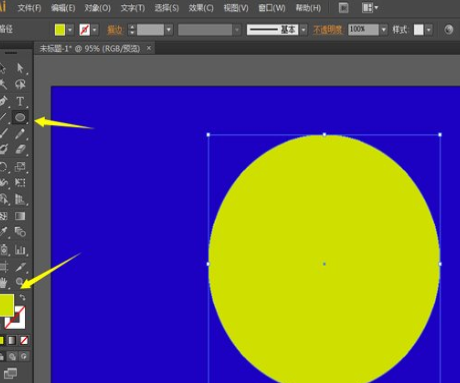Click the ellipse center point
This screenshot has height=383, width=460.
click(x=324, y=264)
